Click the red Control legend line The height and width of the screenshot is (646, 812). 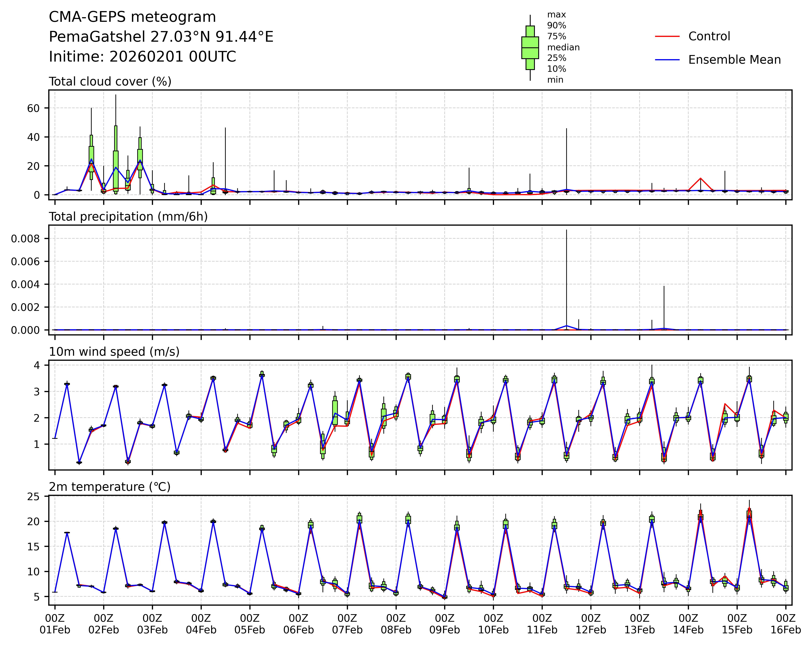coord(667,37)
